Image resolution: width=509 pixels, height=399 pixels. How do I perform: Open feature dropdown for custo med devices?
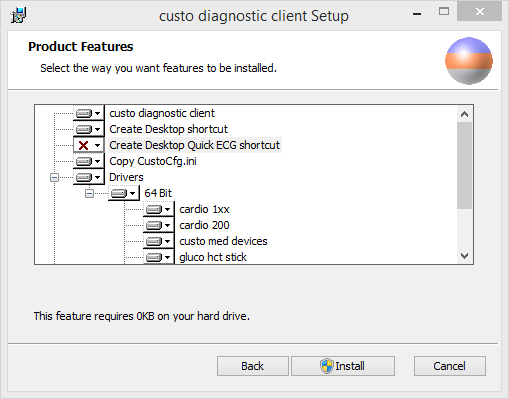pyautogui.click(x=158, y=241)
